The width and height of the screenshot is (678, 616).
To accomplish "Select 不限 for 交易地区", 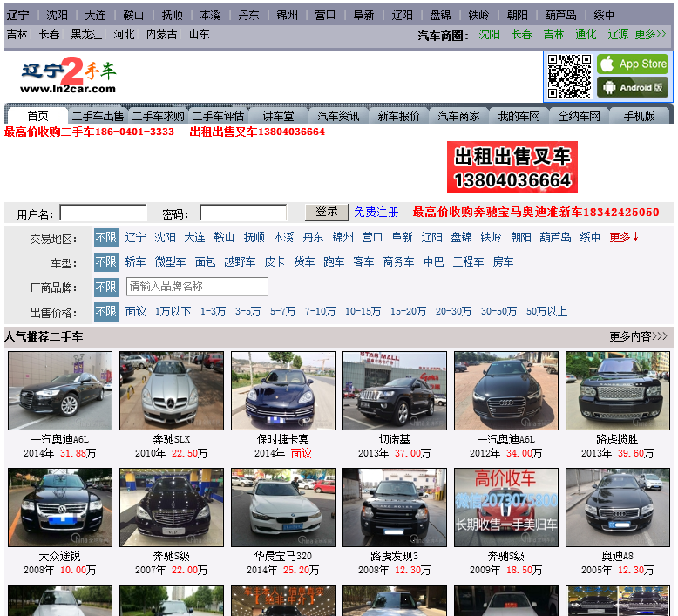I will (106, 238).
